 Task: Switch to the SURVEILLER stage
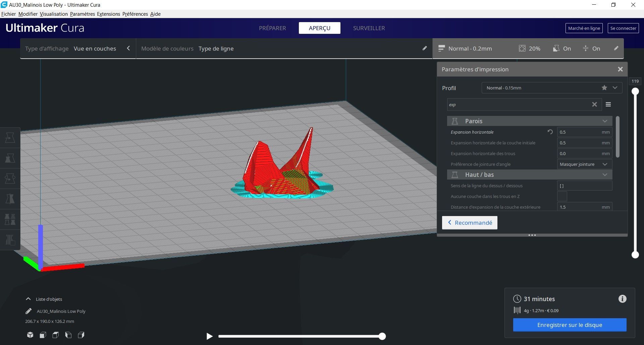click(369, 28)
